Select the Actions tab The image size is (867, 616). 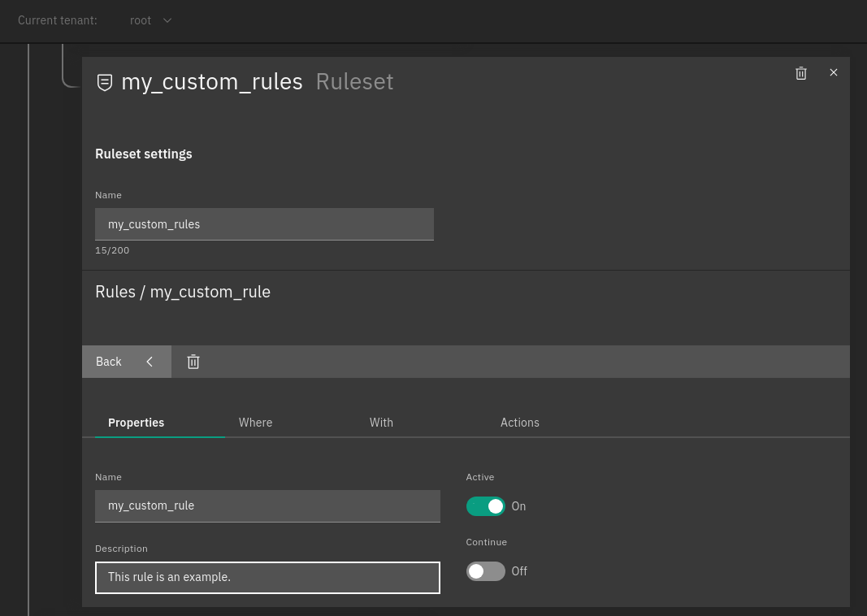(520, 423)
